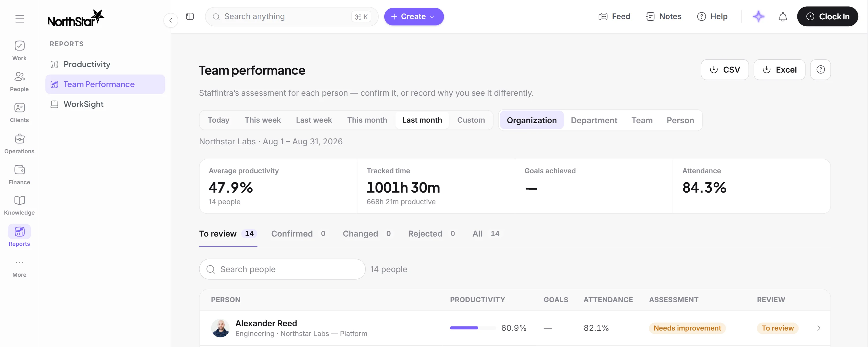Select the Operations briefcase icon
Screen dimensions: 868x347
pos(20,139)
